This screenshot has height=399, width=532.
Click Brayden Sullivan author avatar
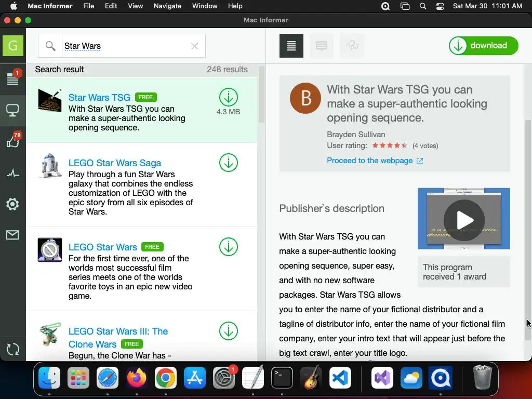305,98
